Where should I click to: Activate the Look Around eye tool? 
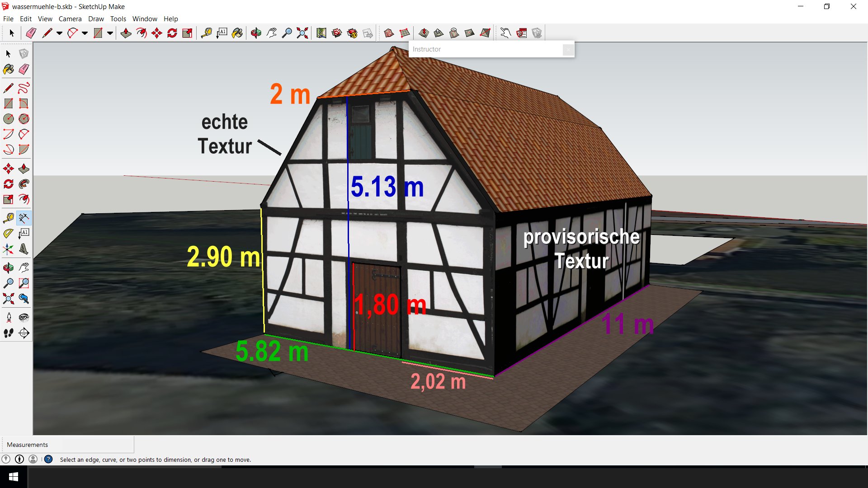[24, 318]
